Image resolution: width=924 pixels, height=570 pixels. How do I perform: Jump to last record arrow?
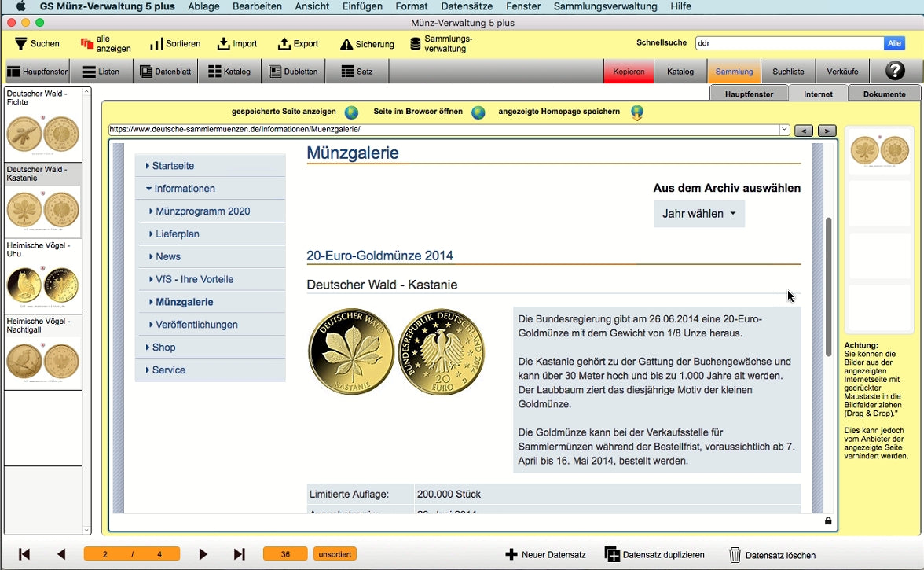click(x=240, y=554)
